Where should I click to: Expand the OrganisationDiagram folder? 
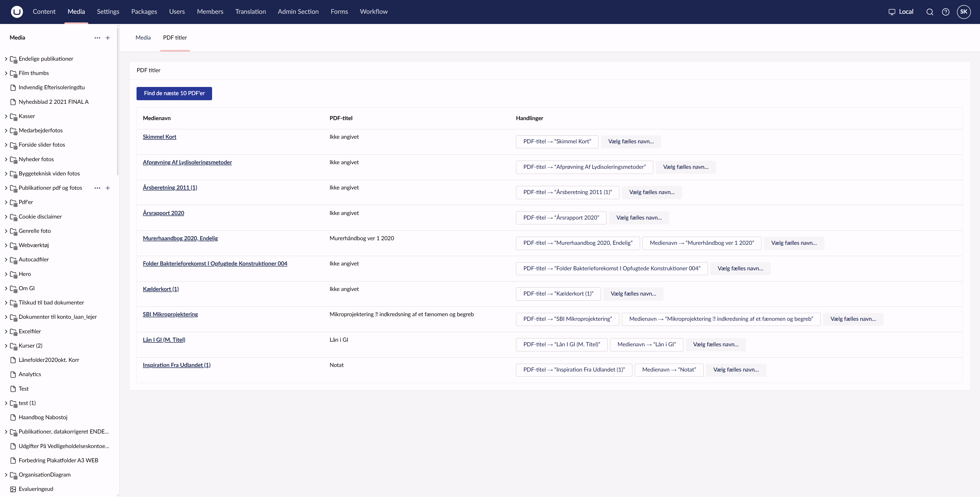[6, 475]
